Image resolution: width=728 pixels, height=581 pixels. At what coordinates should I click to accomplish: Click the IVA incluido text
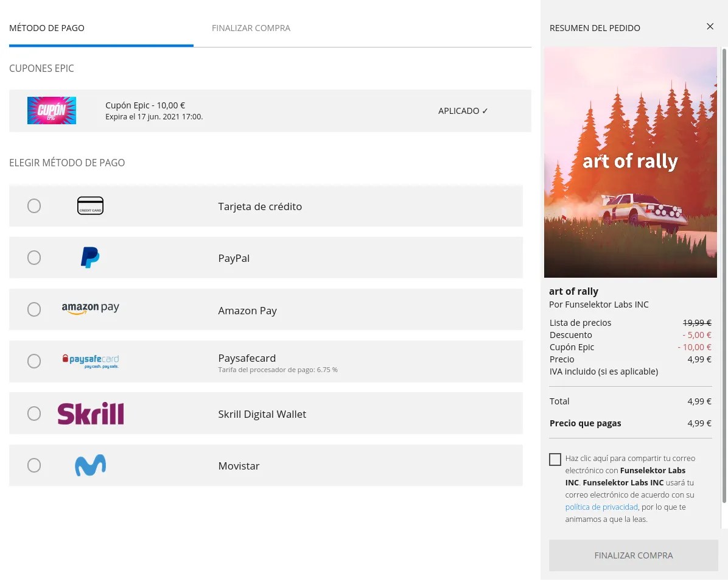[x=604, y=371]
